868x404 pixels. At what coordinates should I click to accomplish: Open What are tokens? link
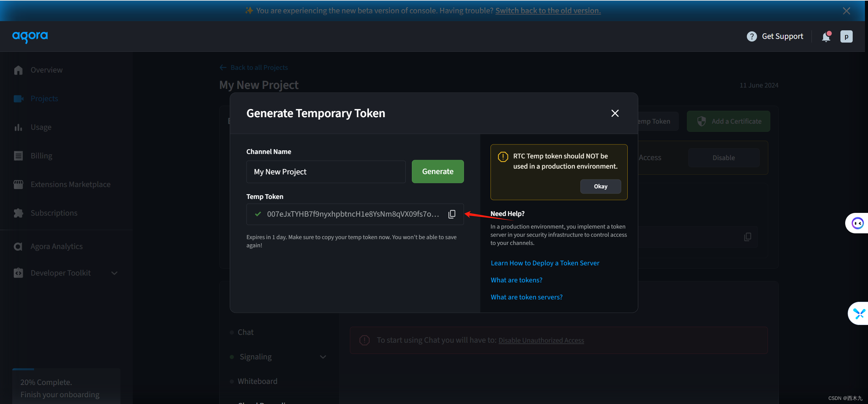point(516,280)
